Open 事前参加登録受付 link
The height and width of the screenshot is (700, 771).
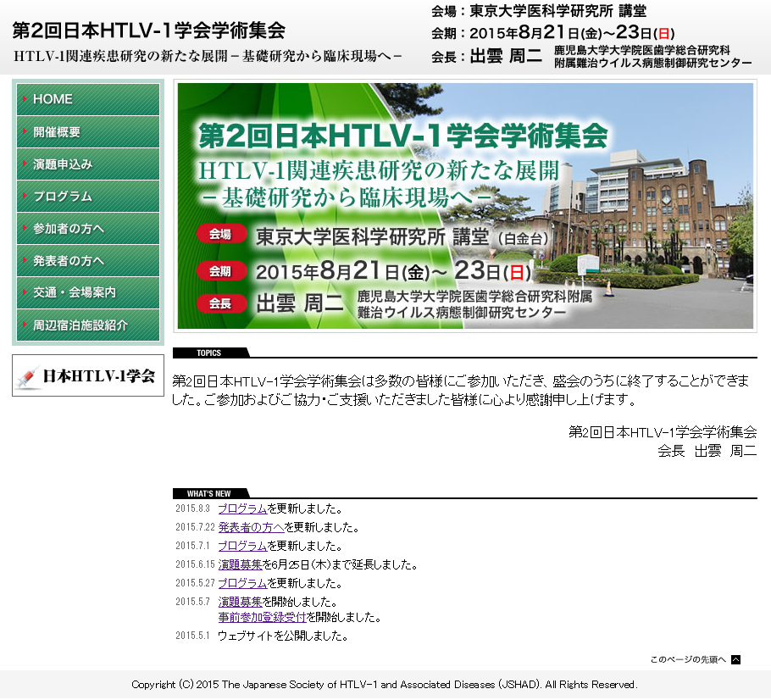(262, 617)
